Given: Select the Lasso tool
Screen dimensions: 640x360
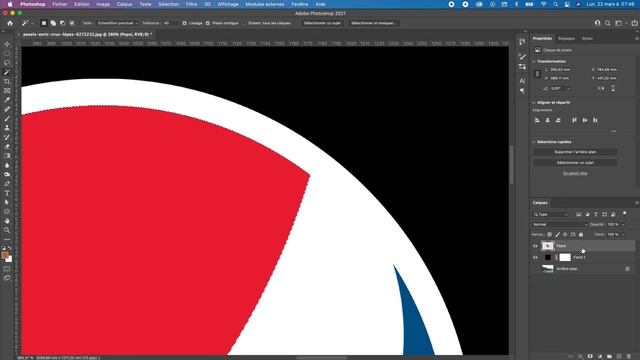Looking at the screenshot, I should (x=7, y=62).
